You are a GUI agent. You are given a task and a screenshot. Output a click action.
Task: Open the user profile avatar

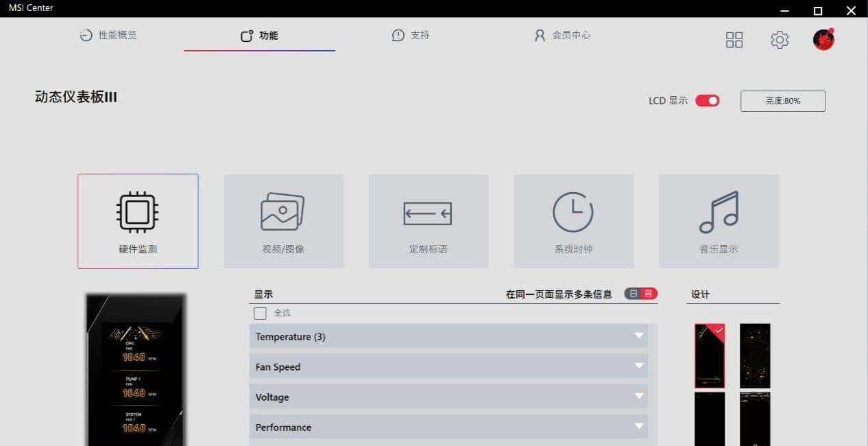[823, 40]
